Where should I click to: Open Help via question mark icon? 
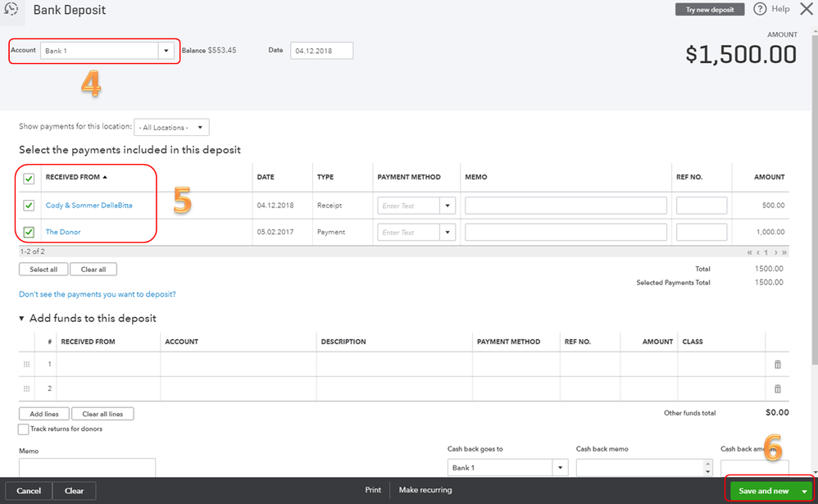point(760,9)
